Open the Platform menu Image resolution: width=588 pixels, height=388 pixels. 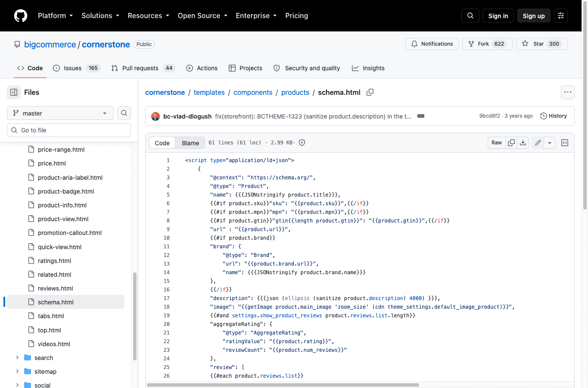pos(55,16)
